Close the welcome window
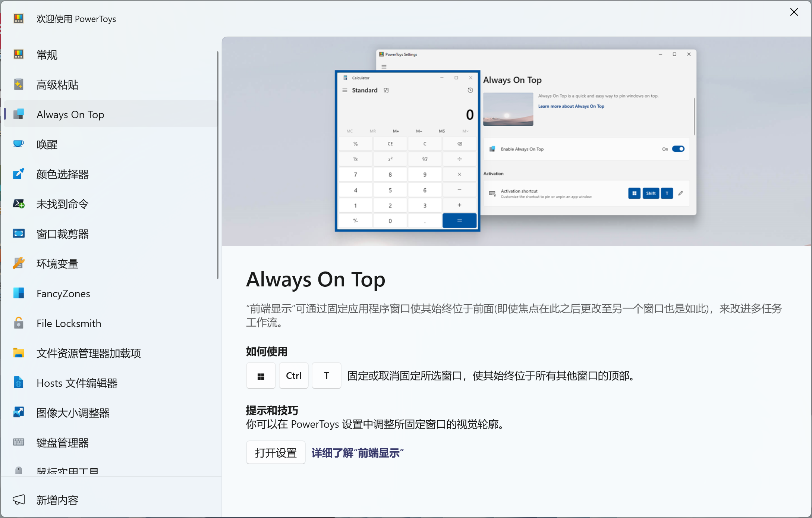 tap(794, 12)
